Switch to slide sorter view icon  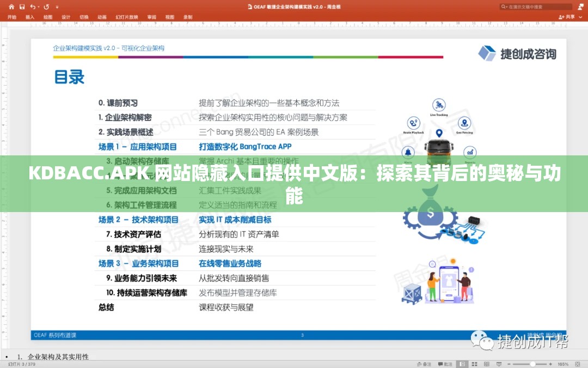(x=474, y=364)
